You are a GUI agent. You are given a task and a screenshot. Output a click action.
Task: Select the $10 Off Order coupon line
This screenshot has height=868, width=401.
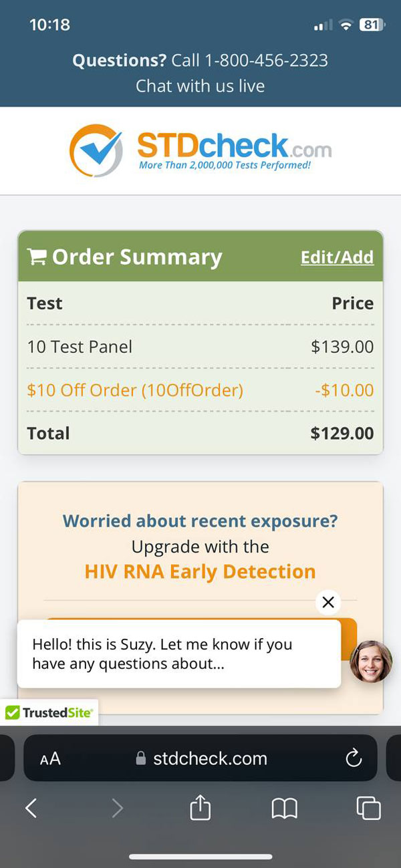pyautogui.click(x=200, y=390)
